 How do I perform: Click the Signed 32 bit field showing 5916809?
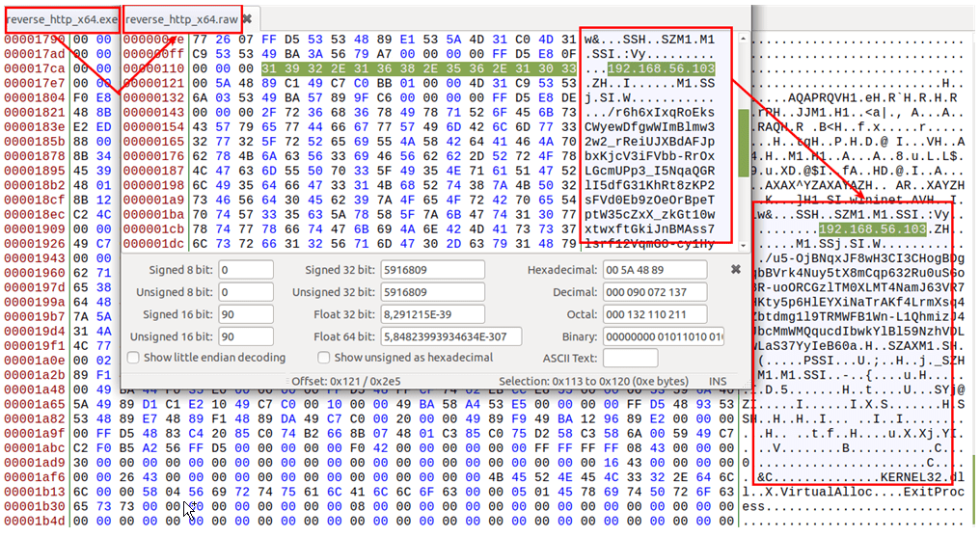coord(432,270)
